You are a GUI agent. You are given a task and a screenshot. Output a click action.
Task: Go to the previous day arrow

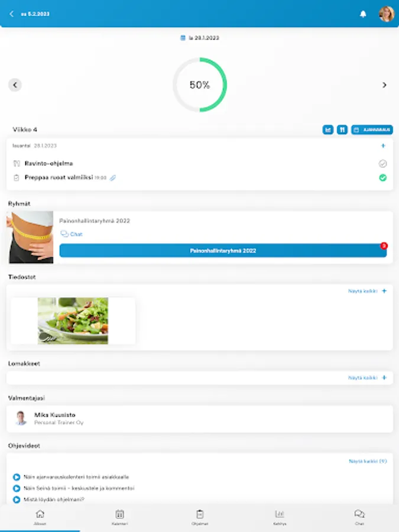(15, 85)
